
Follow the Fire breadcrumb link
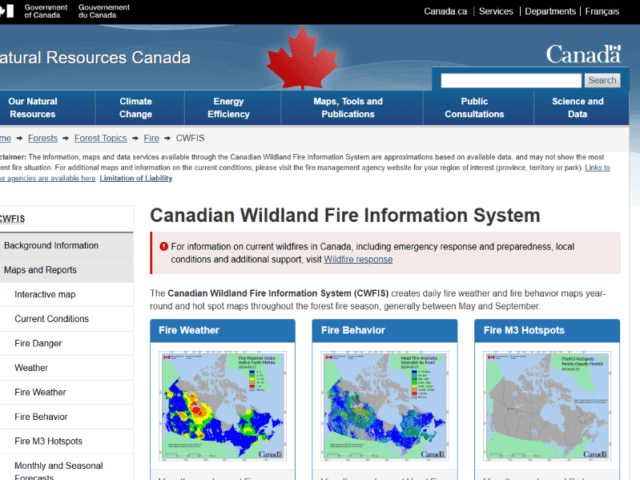(x=151, y=138)
